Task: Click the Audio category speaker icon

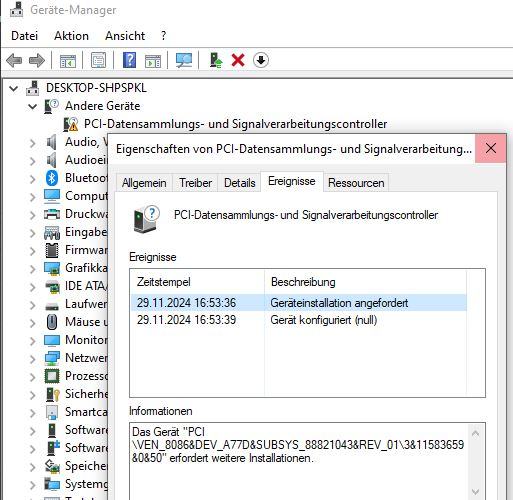Action: point(52,142)
